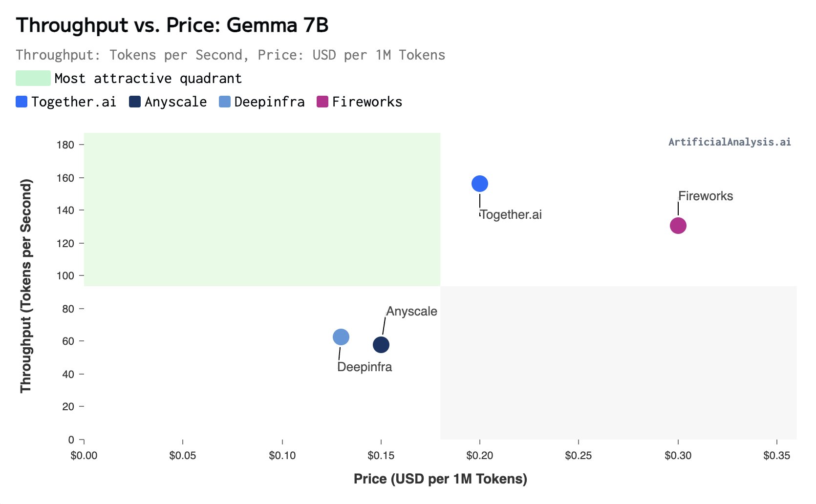Toggle Anyscale legend color swatch
816x504 pixels.
point(135,102)
